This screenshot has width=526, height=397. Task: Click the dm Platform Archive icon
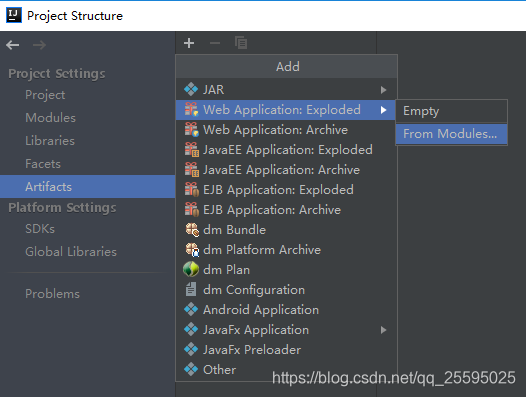(192, 250)
